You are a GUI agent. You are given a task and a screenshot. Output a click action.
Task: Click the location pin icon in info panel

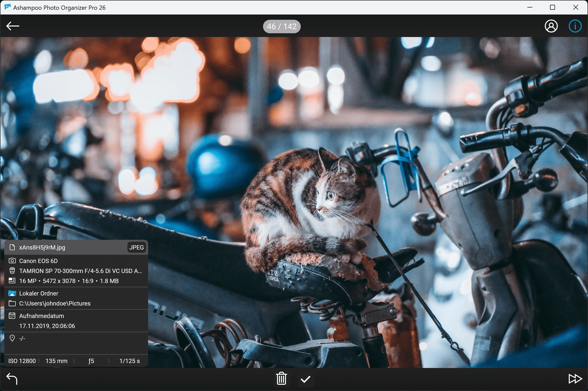[12, 338]
